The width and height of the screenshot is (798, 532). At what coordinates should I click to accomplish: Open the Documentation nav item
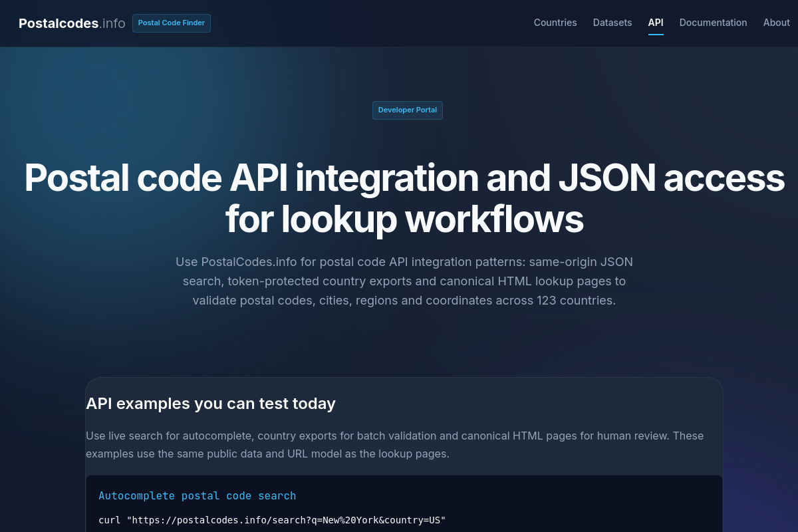[714, 23]
